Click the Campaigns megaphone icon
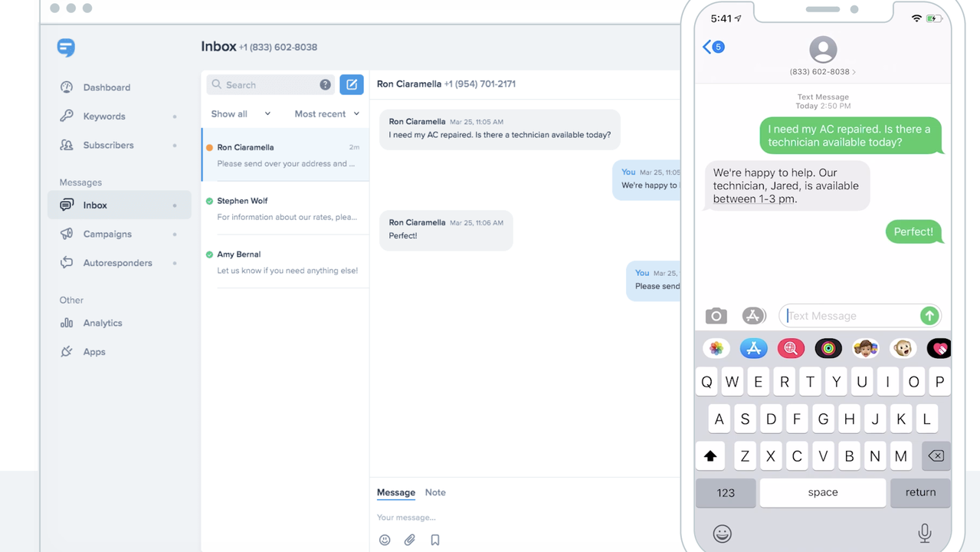The width and height of the screenshot is (980, 552). pos(67,234)
